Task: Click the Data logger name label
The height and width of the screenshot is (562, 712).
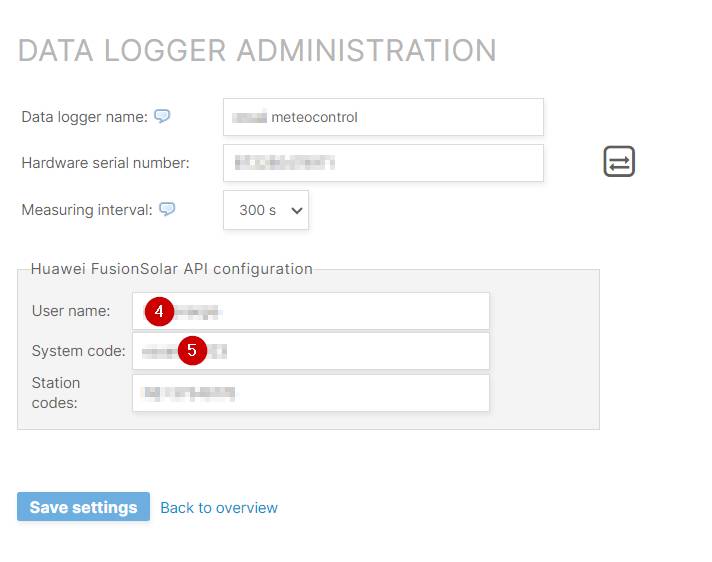Action: tap(84, 117)
